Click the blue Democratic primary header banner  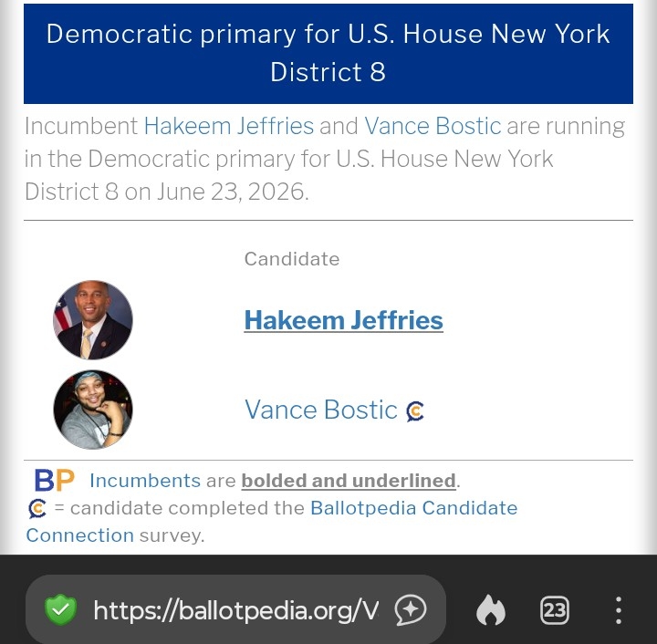[328, 53]
